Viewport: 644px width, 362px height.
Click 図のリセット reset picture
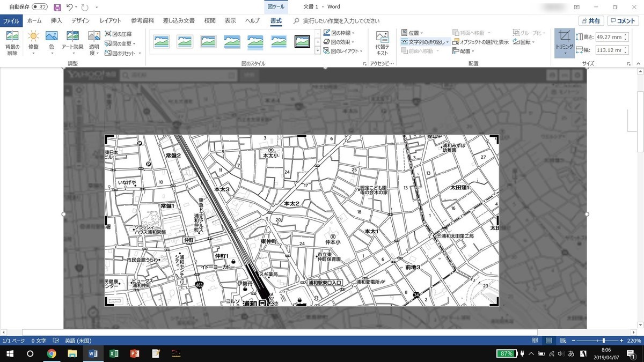pyautogui.click(x=123, y=53)
